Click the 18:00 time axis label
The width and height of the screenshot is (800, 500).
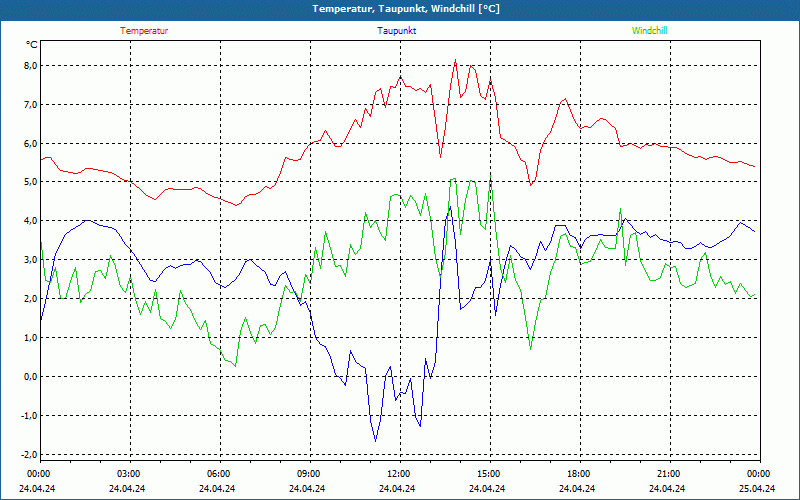(x=578, y=474)
